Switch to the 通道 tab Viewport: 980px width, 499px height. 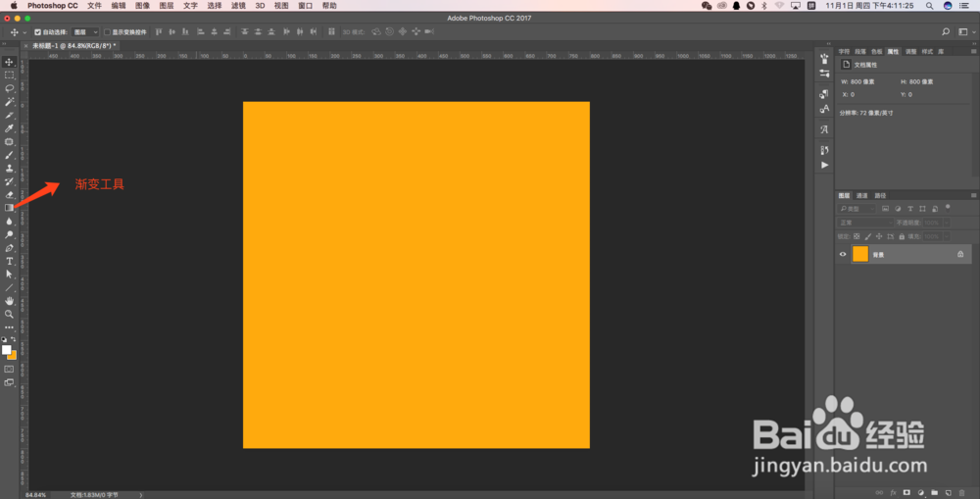(x=861, y=196)
